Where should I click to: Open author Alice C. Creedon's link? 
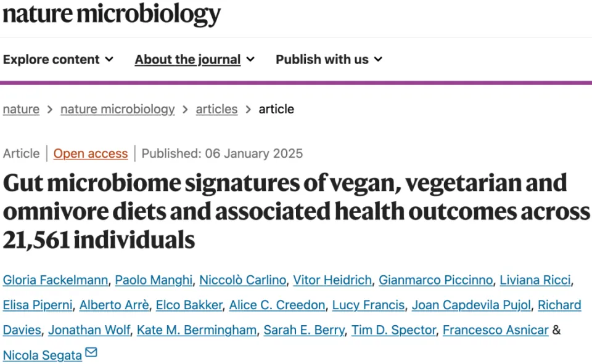(277, 305)
